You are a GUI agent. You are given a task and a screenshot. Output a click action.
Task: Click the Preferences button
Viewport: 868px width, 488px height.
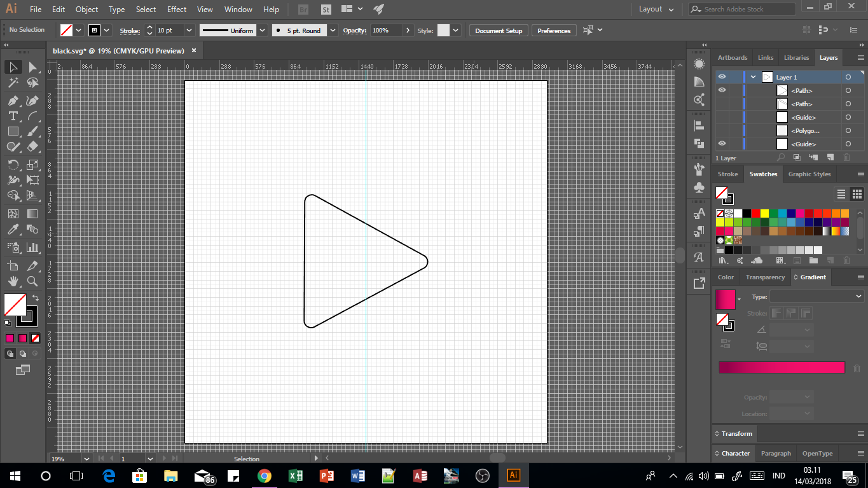coord(554,31)
